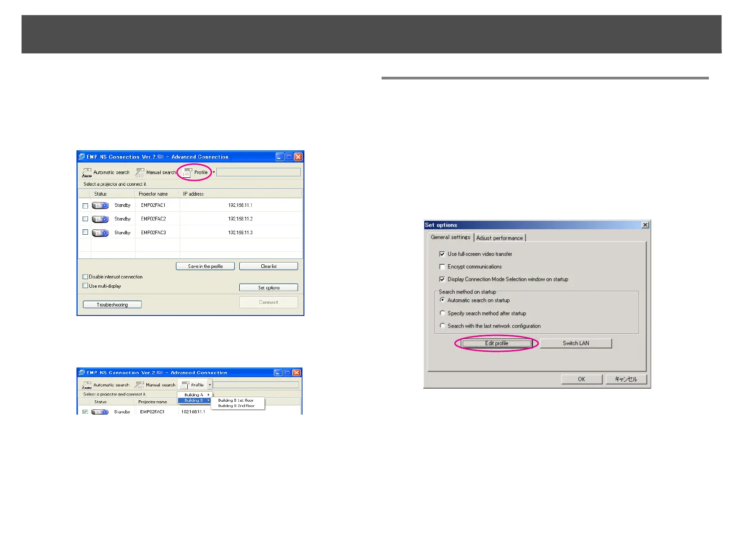Expand Profile dropdown arrow in three-projector window
The height and width of the screenshot is (534, 756).
214,172
